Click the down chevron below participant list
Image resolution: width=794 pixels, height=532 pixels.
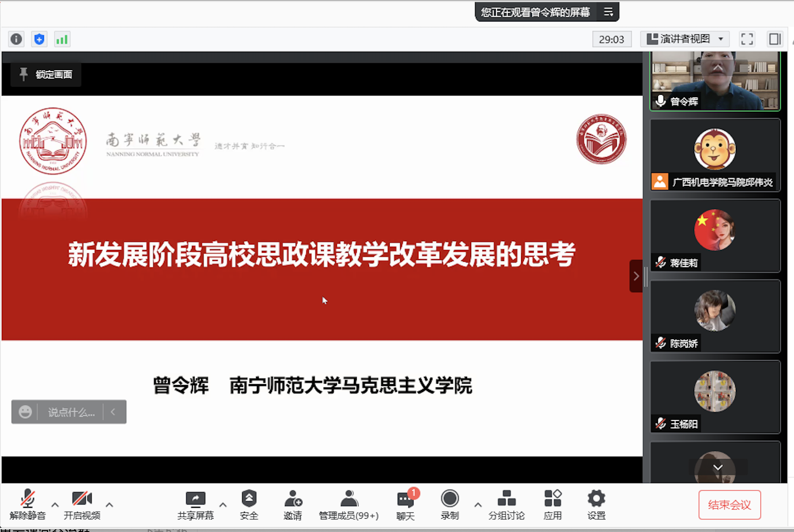pos(717,468)
